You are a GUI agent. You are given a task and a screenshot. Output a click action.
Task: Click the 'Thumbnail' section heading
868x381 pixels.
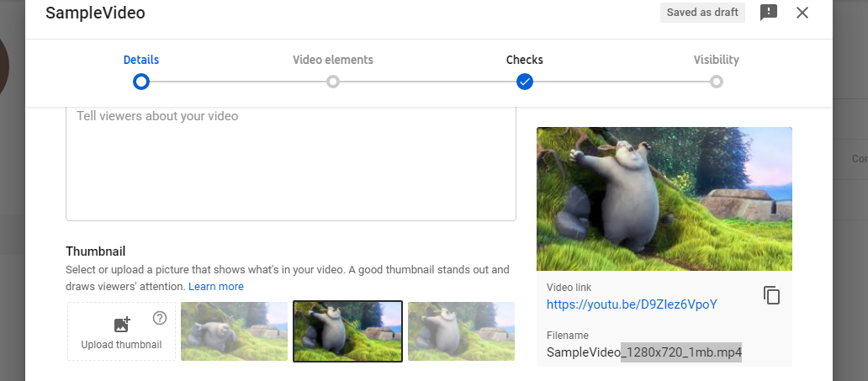pos(96,251)
